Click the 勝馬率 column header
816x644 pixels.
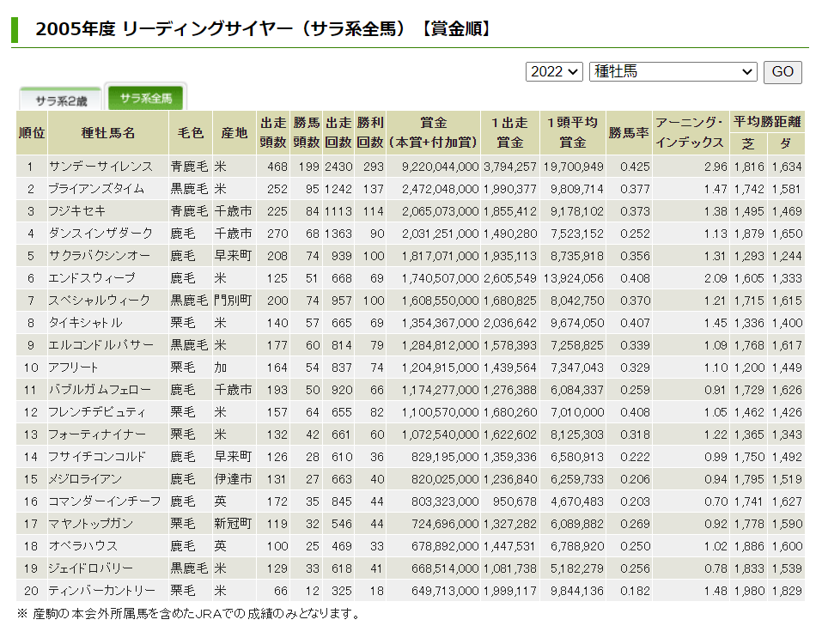pyautogui.click(x=629, y=132)
